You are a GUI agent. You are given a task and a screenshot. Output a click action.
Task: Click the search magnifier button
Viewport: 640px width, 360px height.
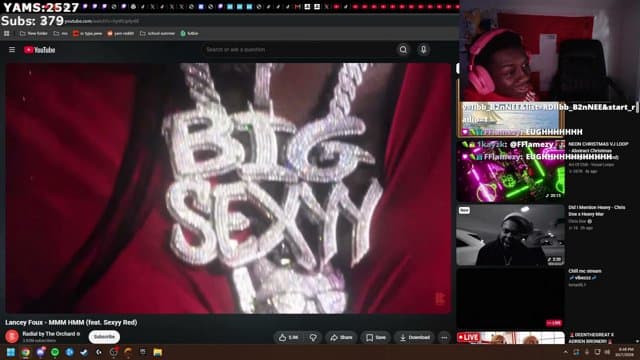pos(403,49)
